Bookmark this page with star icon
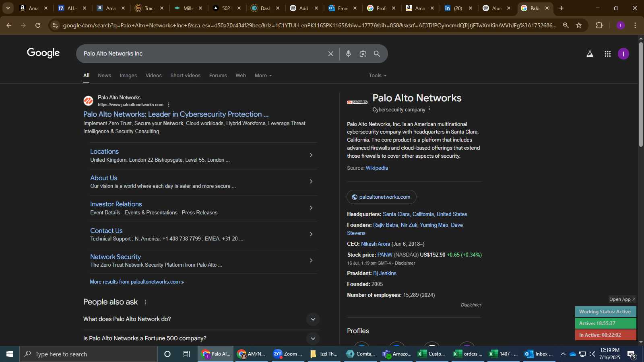The height and width of the screenshot is (362, 644). point(579,25)
